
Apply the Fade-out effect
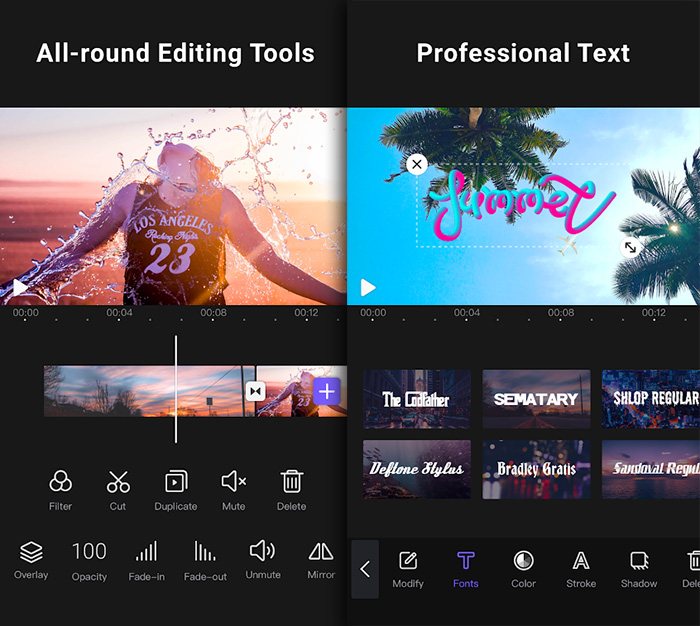[x=205, y=561]
